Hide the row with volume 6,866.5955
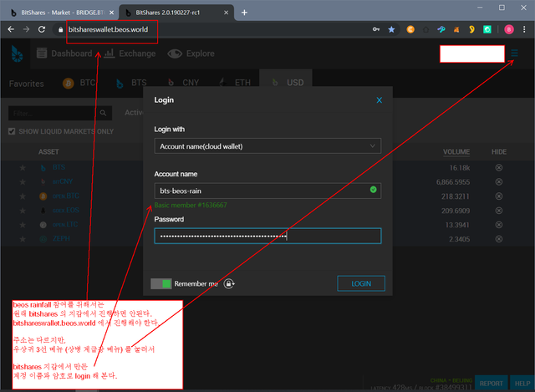Screen dimensions: 535x392 [499, 182]
